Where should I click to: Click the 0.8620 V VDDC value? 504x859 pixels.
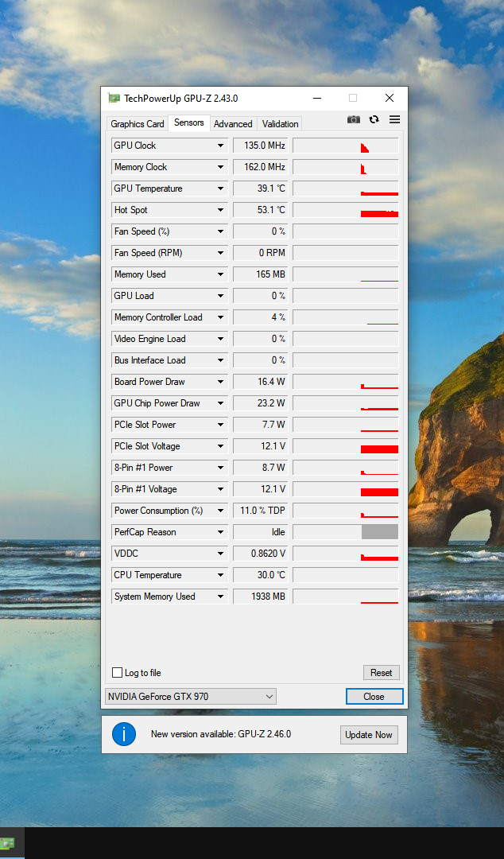(260, 554)
